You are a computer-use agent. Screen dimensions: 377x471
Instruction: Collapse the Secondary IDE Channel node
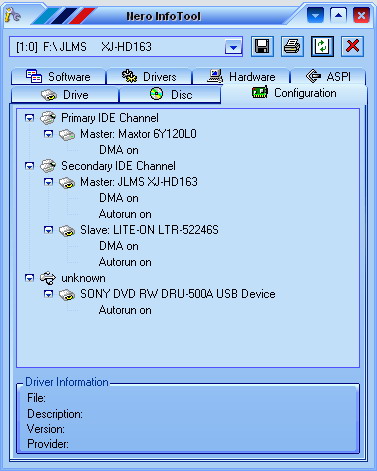[x=30, y=166]
